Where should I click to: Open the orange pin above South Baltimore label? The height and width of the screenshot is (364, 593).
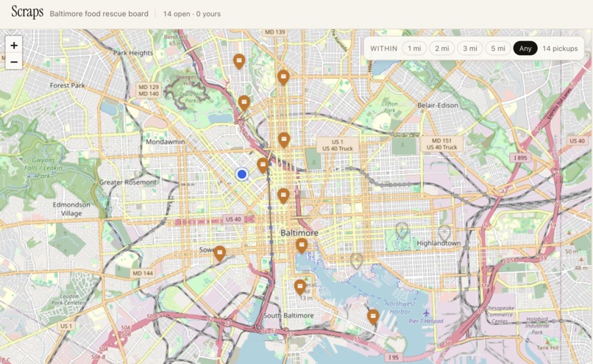click(300, 288)
